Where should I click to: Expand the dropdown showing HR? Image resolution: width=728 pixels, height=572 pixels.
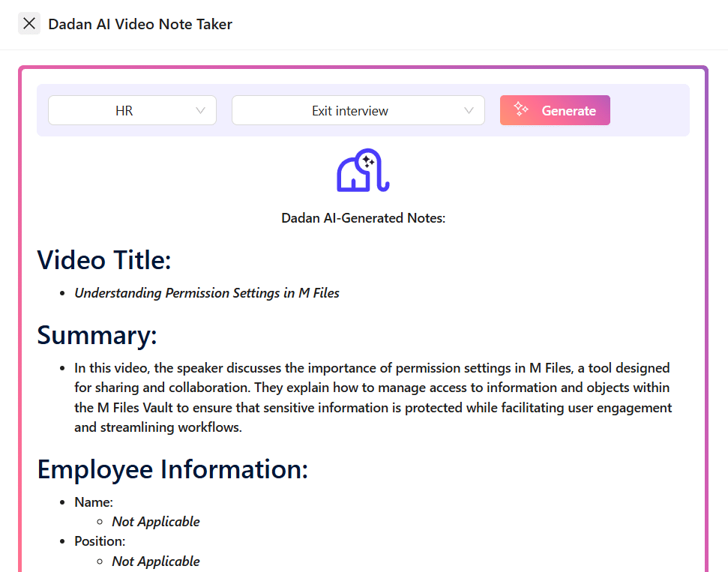pyautogui.click(x=132, y=110)
